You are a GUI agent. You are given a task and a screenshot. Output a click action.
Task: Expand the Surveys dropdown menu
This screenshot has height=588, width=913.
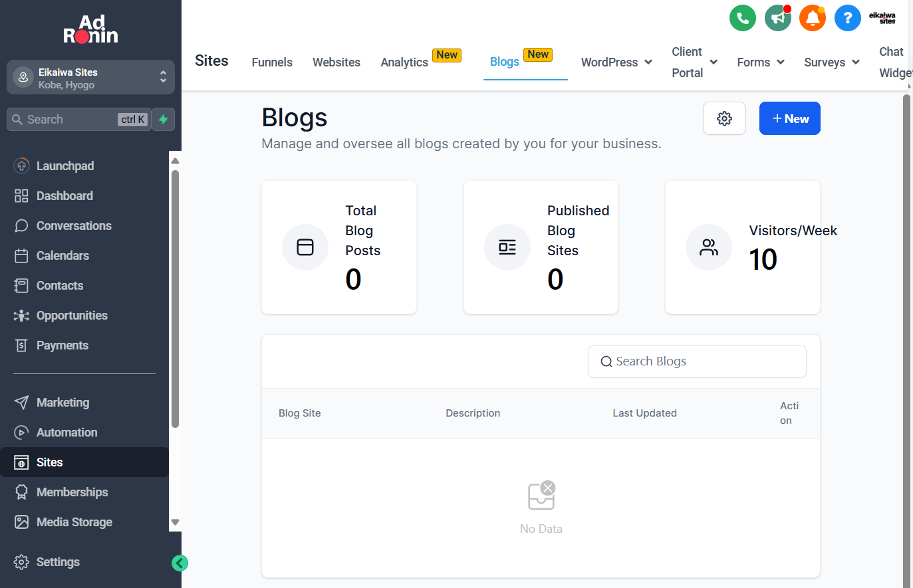tap(832, 62)
